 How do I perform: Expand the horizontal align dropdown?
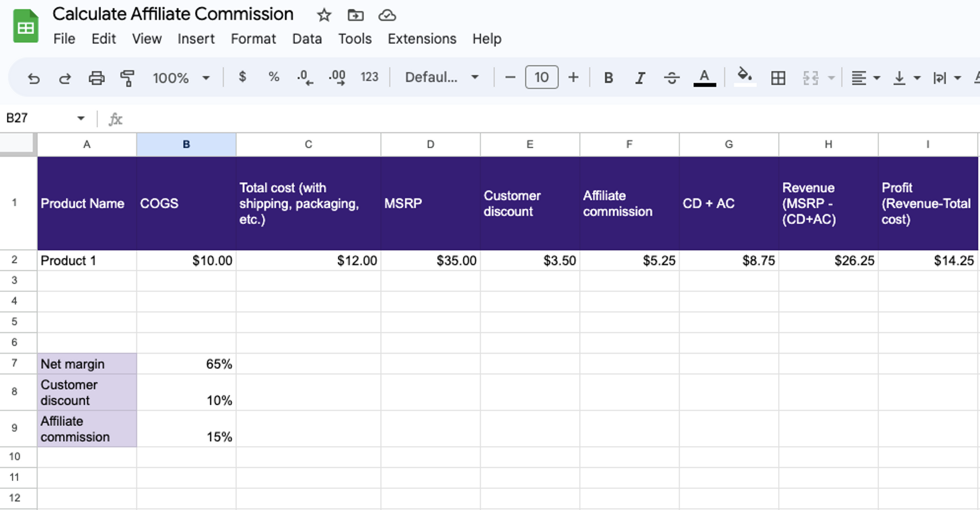[x=877, y=77]
